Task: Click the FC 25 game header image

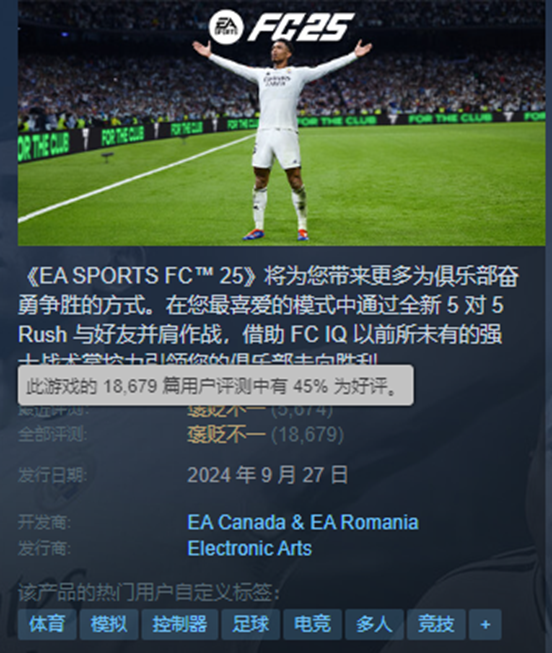Action: coord(282,123)
